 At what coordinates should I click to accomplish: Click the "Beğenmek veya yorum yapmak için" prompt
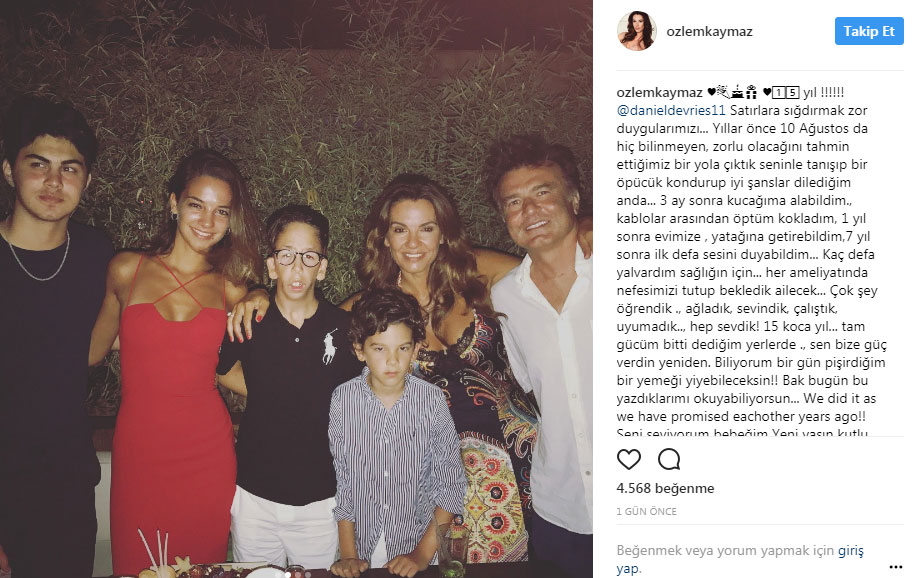(725, 551)
